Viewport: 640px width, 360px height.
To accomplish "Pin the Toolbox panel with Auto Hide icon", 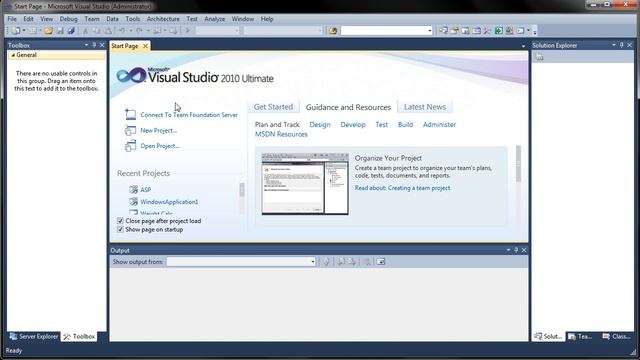I will click(x=94, y=45).
